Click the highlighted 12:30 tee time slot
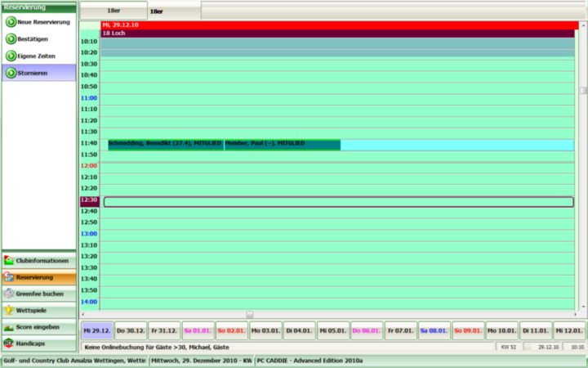 [x=338, y=201]
